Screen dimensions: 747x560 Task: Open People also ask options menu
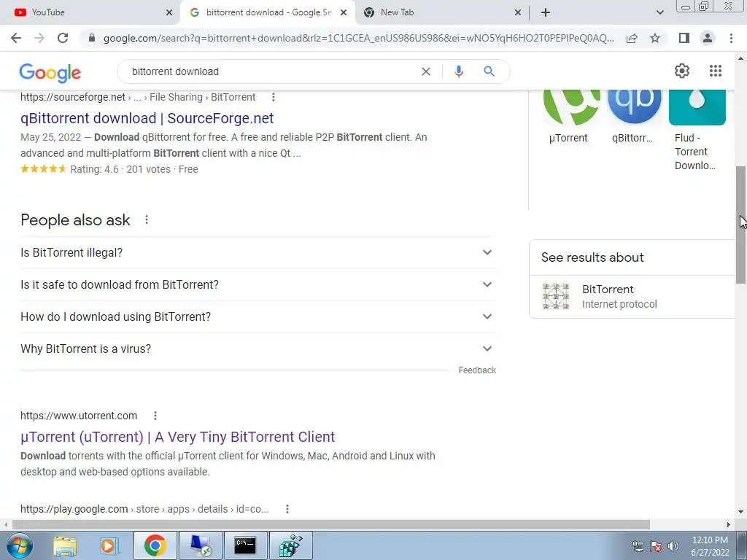146,219
